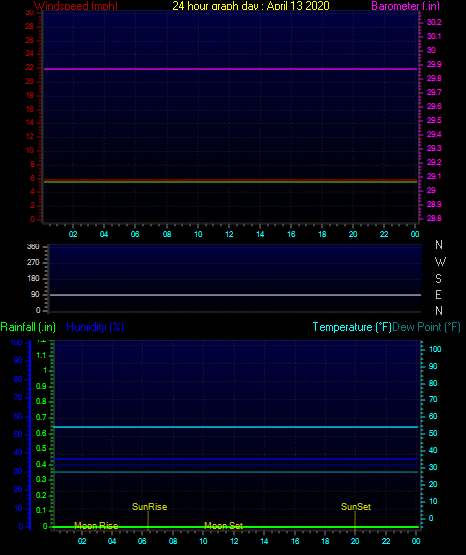Click the S compass direction label

[x=438, y=279]
